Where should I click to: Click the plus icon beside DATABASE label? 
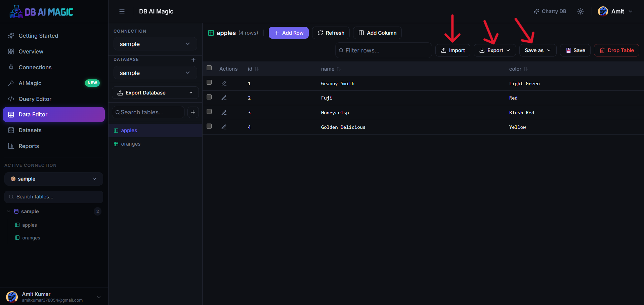[194, 60]
